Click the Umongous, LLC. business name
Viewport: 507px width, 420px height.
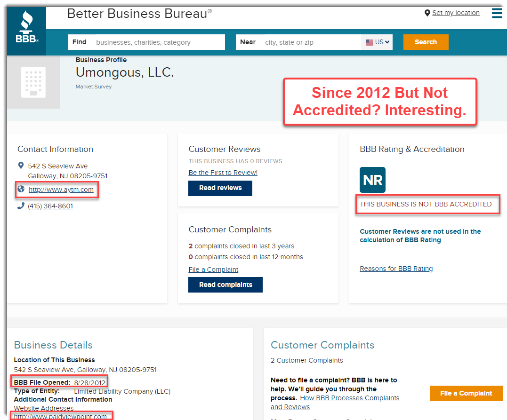click(125, 72)
